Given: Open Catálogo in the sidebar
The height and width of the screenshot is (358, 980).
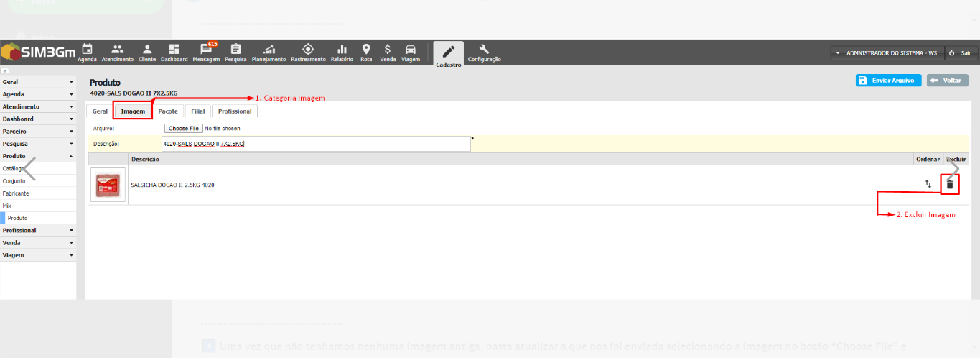Looking at the screenshot, I should (38, 168).
